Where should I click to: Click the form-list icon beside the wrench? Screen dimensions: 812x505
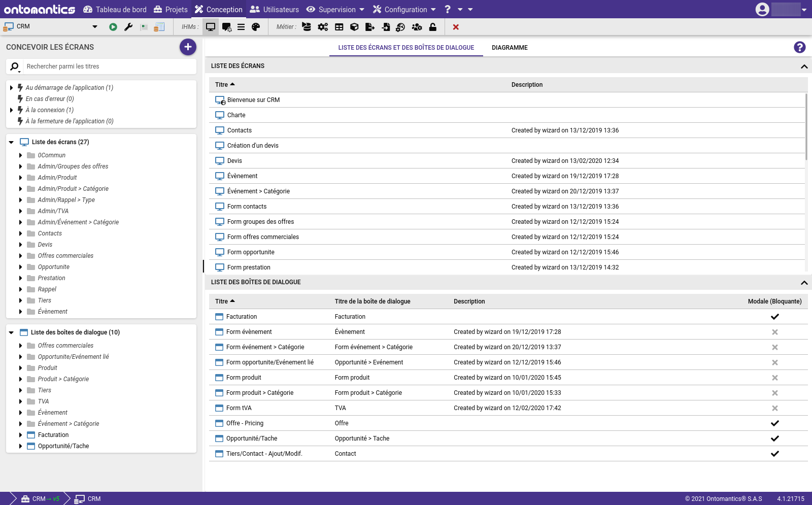[x=144, y=27]
